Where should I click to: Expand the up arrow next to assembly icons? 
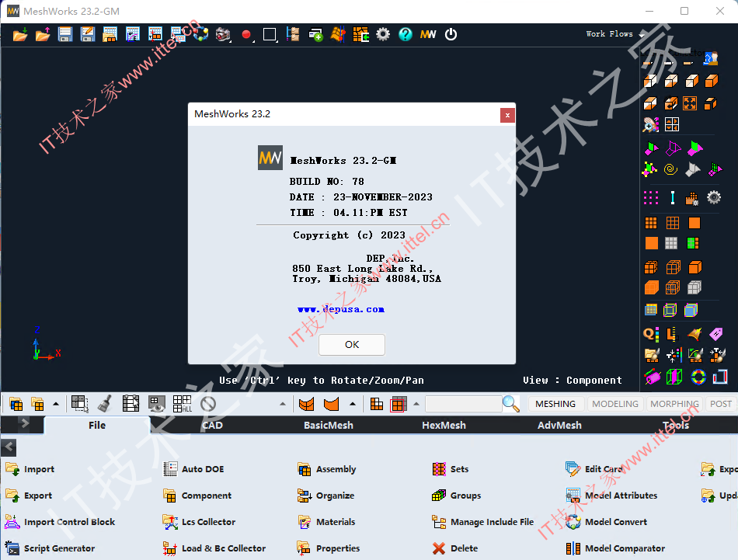tap(55, 404)
